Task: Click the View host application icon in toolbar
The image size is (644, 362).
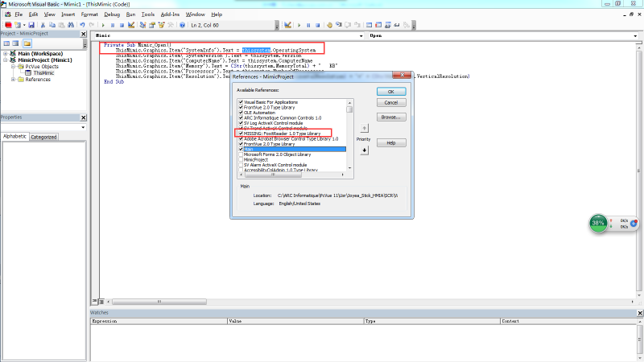Action: [8, 25]
